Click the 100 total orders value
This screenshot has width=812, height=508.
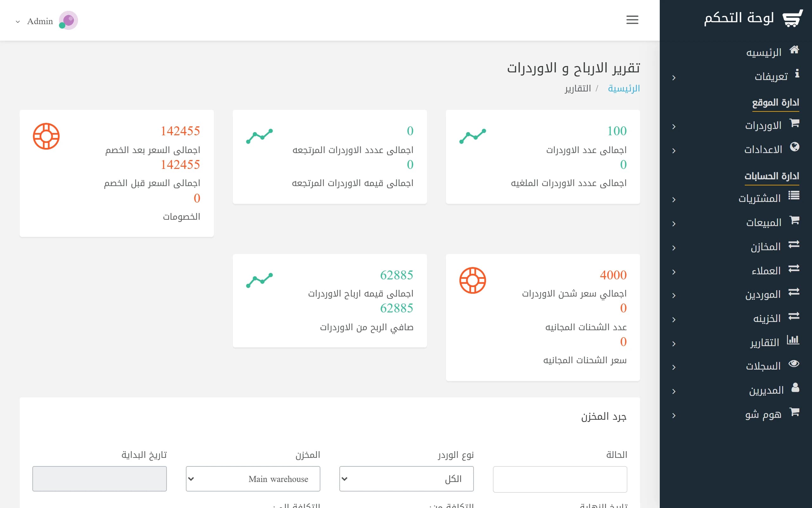coord(617,131)
